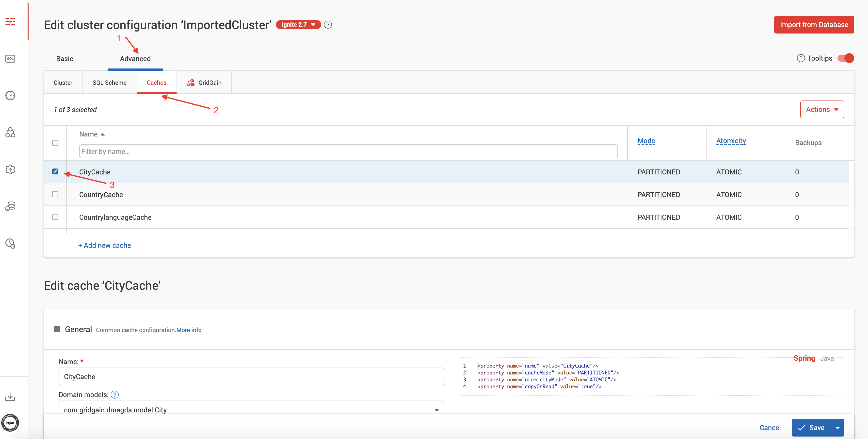Collapse the General section
The width and height of the screenshot is (868, 439).
click(57, 329)
